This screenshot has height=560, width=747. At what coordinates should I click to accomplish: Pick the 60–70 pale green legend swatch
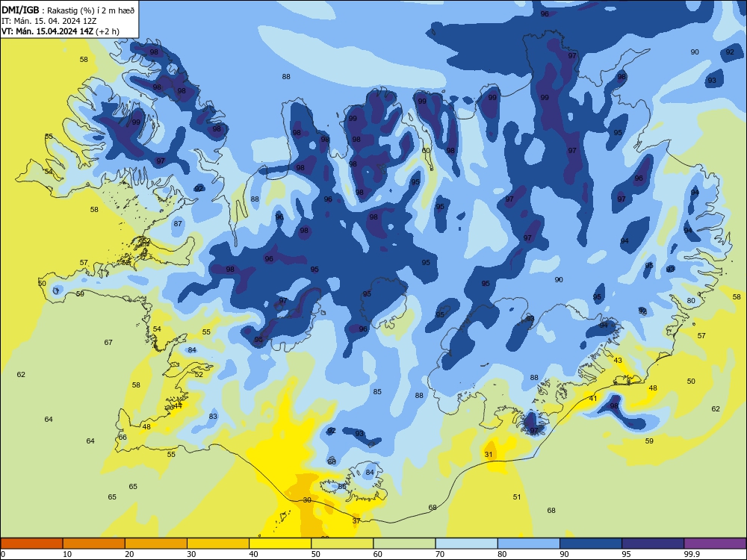tap(404, 544)
